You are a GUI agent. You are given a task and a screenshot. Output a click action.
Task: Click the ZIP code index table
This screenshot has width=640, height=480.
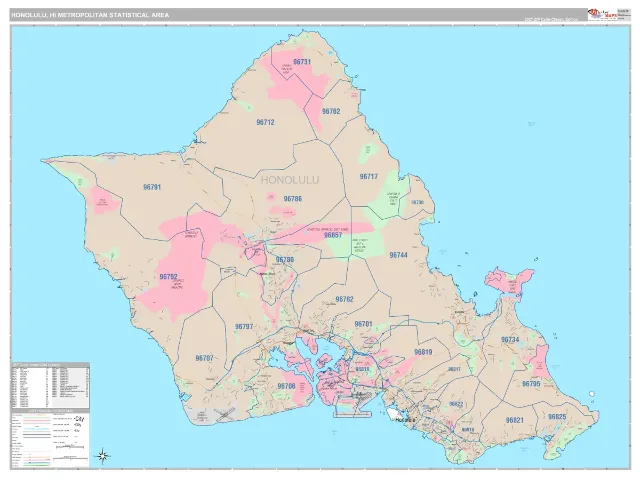(50, 384)
